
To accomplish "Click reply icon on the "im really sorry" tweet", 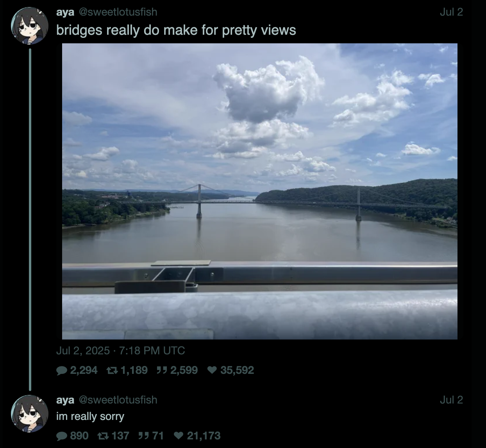I will click(x=62, y=436).
